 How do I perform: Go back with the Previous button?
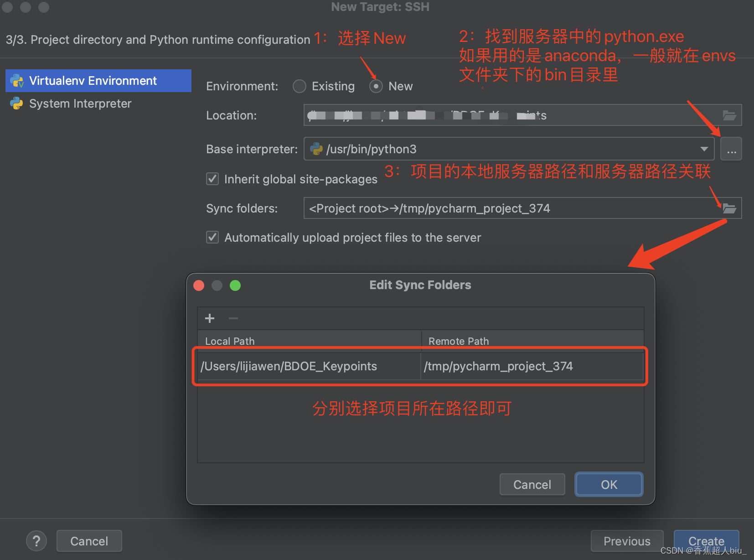click(x=627, y=541)
